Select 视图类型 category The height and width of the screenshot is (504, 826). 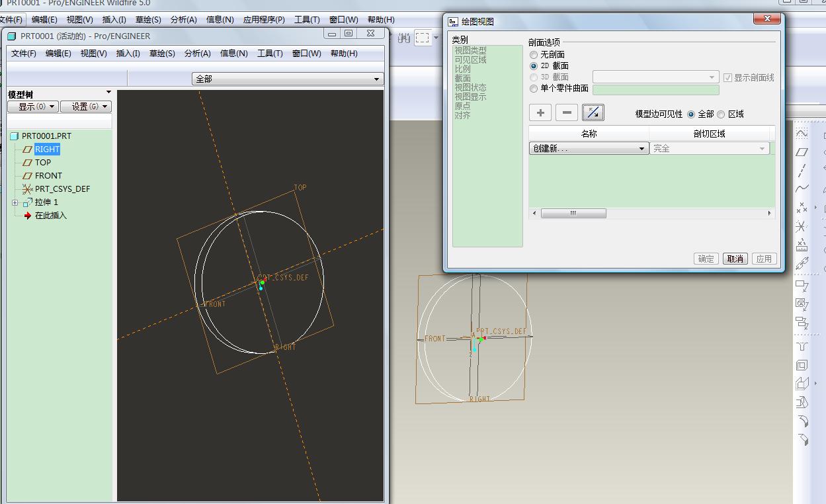(x=470, y=50)
